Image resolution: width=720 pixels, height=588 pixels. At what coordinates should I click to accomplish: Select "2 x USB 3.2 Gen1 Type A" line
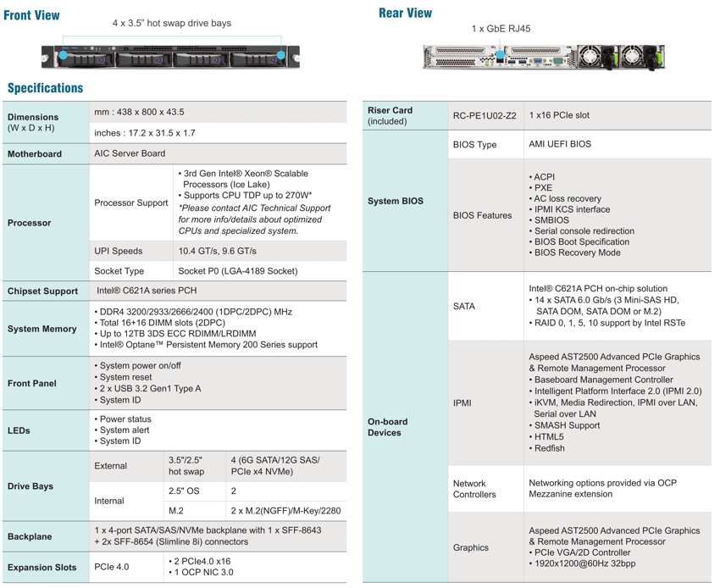click(147, 389)
